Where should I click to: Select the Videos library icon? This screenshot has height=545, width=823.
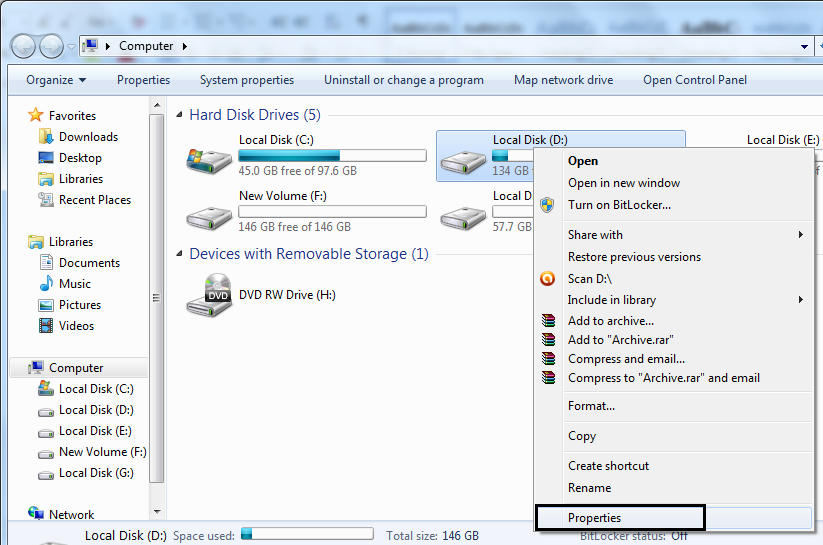46,326
